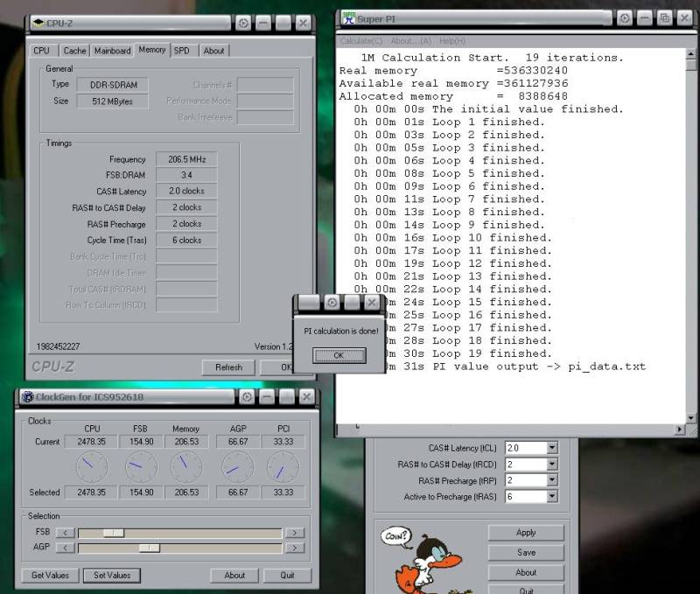Click the Frequency value 206.5 MHz
This screenshot has height=594, width=700.
(x=186, y=159)
